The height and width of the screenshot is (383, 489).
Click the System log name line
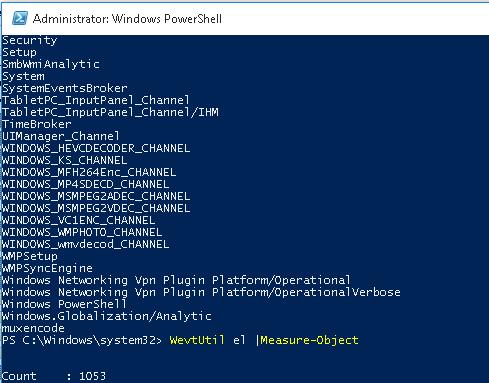click(x=23, y=76)
